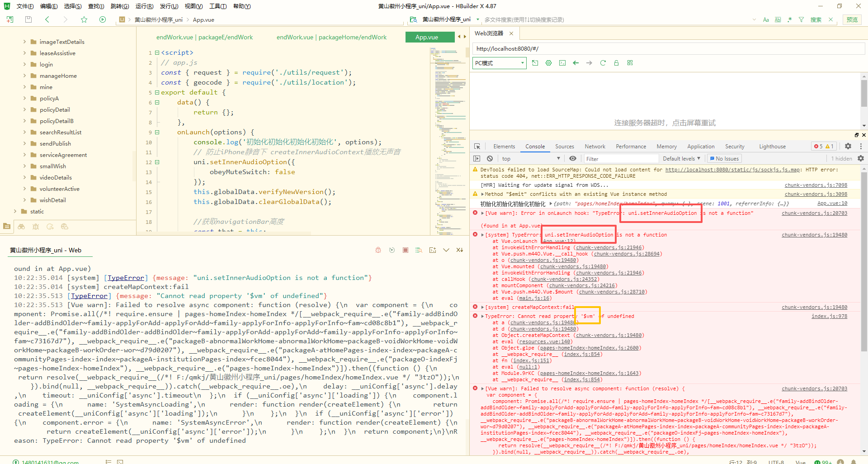This screenshot has height=464, width=868.
Task: Refresh the built-in web browser page
Action: pos(603,63)
